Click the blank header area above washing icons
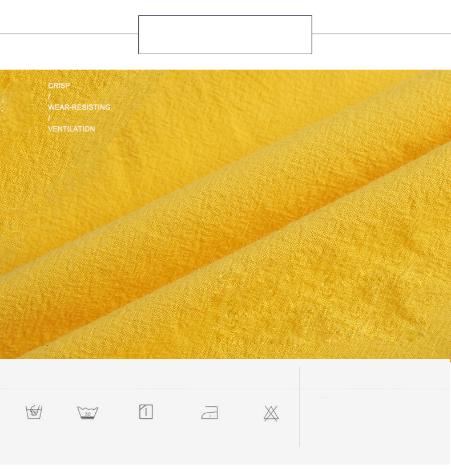 coord(148,374)
